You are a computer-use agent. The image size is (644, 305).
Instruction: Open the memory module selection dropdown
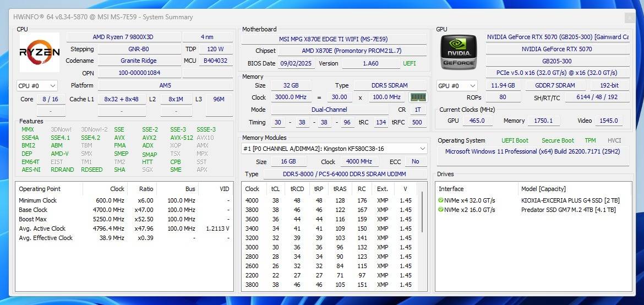pyautogui.click(x=334, y=149)
